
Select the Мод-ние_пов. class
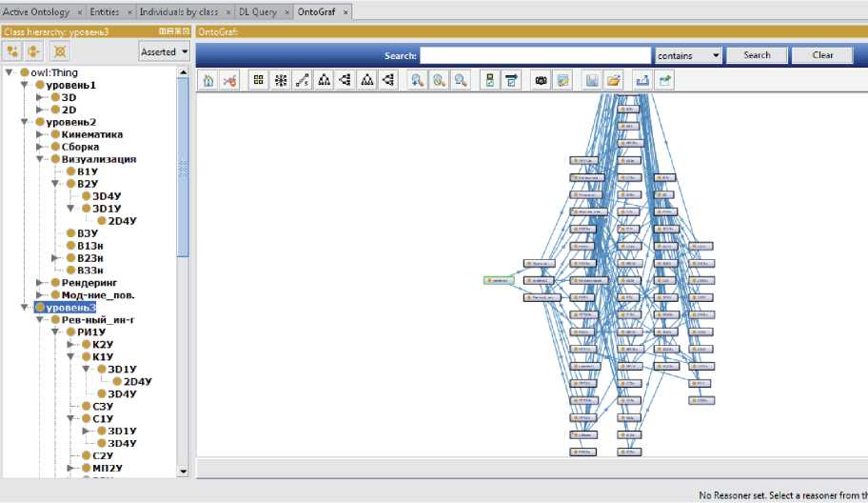[x=92, y=295]
